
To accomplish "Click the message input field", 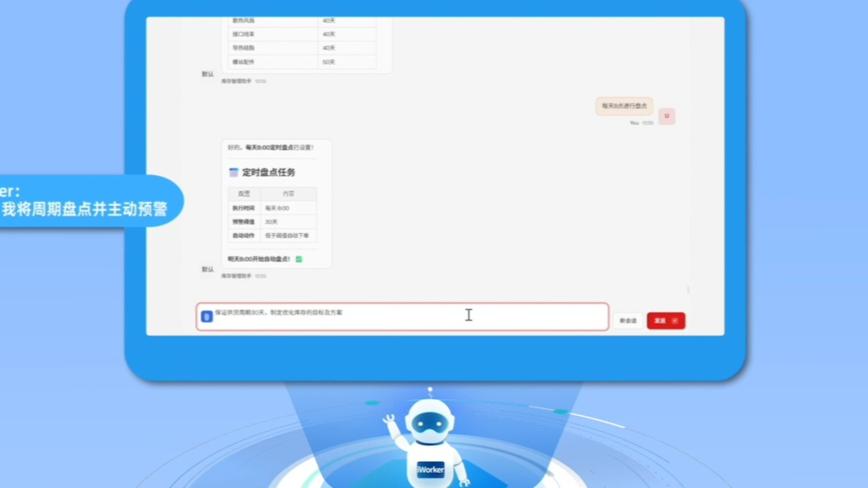I will [403, 317].
